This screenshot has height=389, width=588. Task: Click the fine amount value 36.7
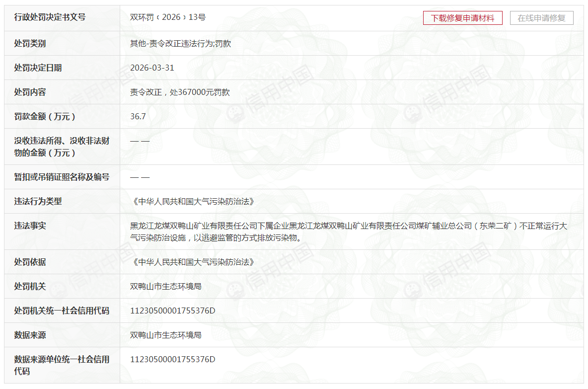point(138,116)
